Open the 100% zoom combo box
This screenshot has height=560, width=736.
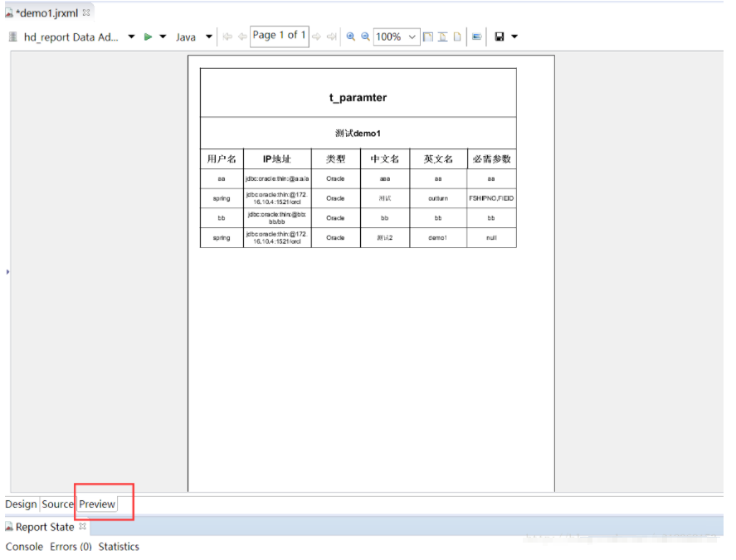tap(396, 37)
